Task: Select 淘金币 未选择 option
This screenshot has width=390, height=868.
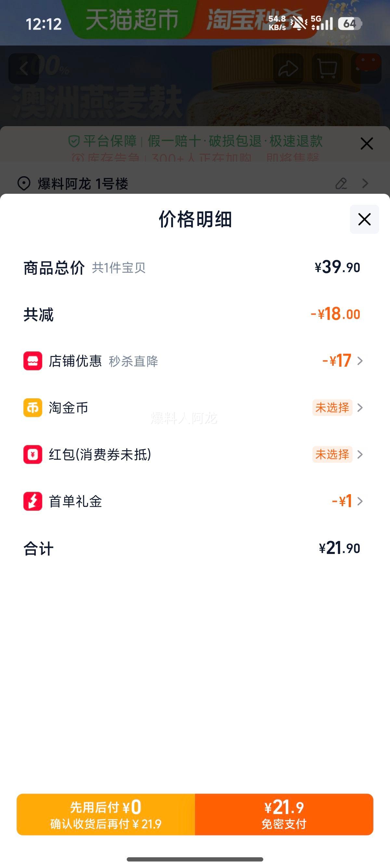Action: click(332, 408)
